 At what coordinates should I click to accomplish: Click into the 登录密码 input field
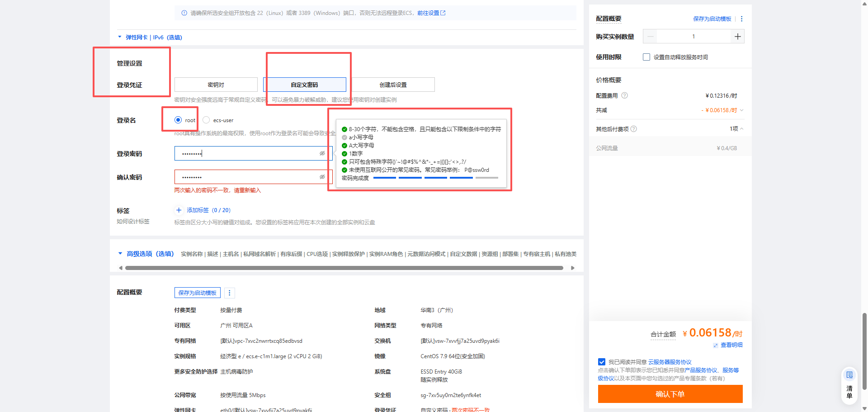tap(254, 153)
